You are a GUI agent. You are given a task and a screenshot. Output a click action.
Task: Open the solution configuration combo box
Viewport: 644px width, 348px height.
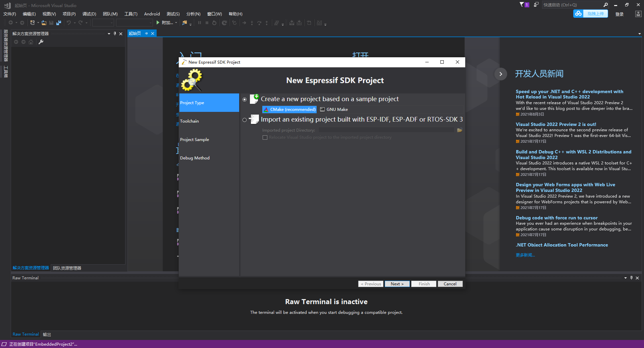[103, 23]
